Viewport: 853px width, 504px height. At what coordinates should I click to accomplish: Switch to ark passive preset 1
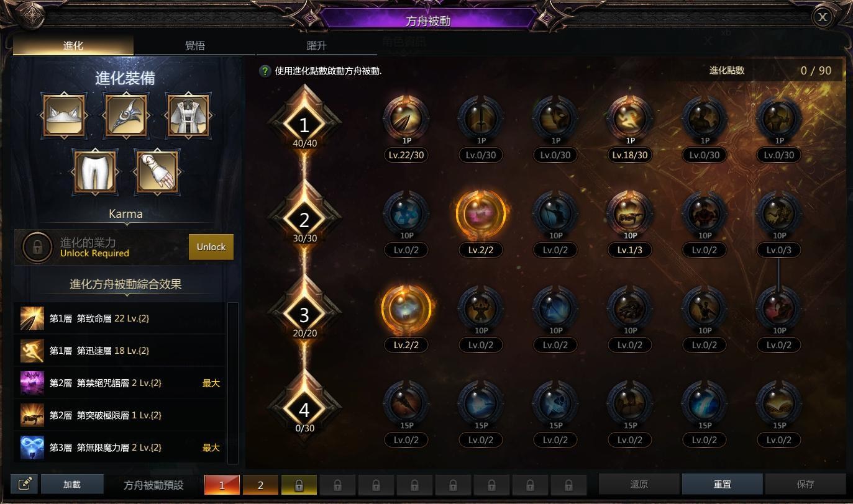(222, 485)
